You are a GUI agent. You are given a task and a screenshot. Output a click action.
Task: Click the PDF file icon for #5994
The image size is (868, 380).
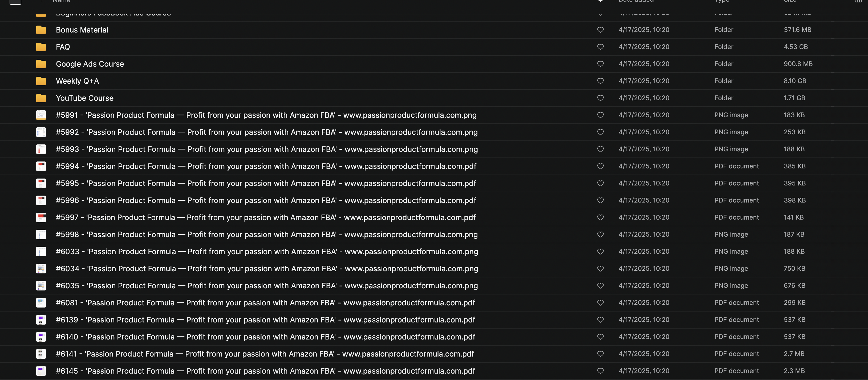[x=41, y=166]
